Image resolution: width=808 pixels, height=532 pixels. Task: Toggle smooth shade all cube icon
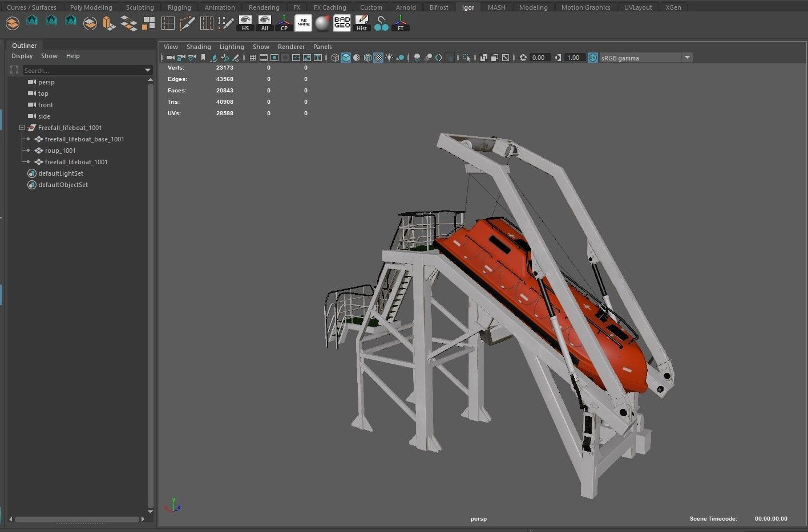[x=346, y=58]
